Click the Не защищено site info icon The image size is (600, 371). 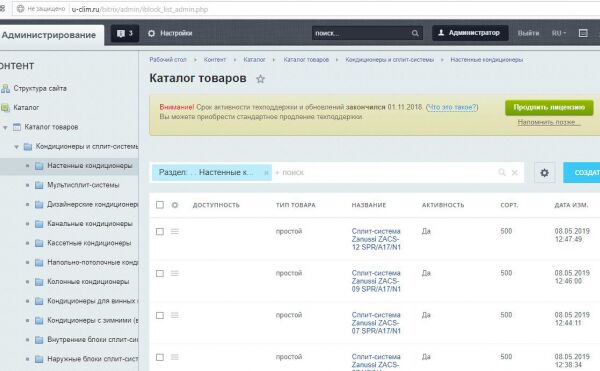click(21, 9)
